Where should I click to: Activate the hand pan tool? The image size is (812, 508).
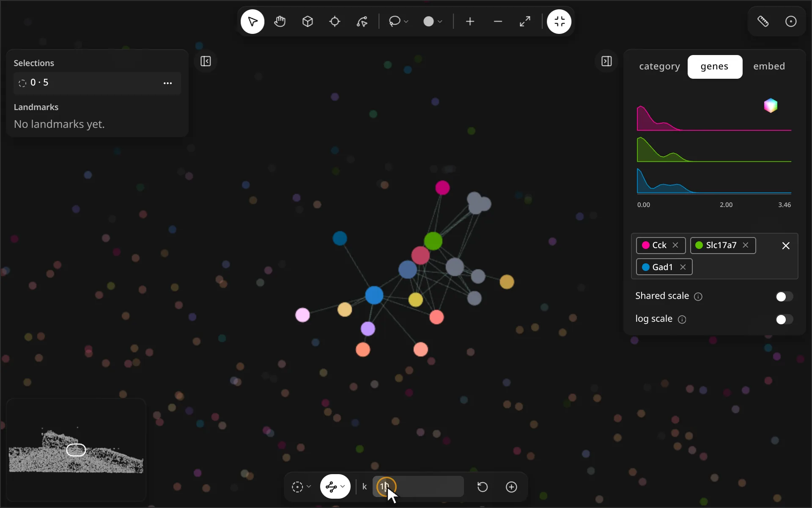point(280,22)
